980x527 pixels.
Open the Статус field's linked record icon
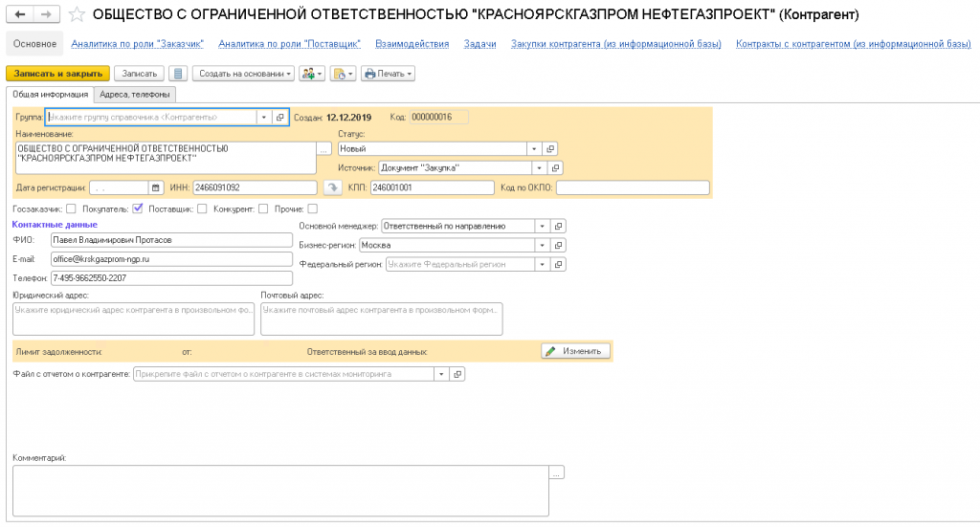pyautogui.click(x=549, y=148)
